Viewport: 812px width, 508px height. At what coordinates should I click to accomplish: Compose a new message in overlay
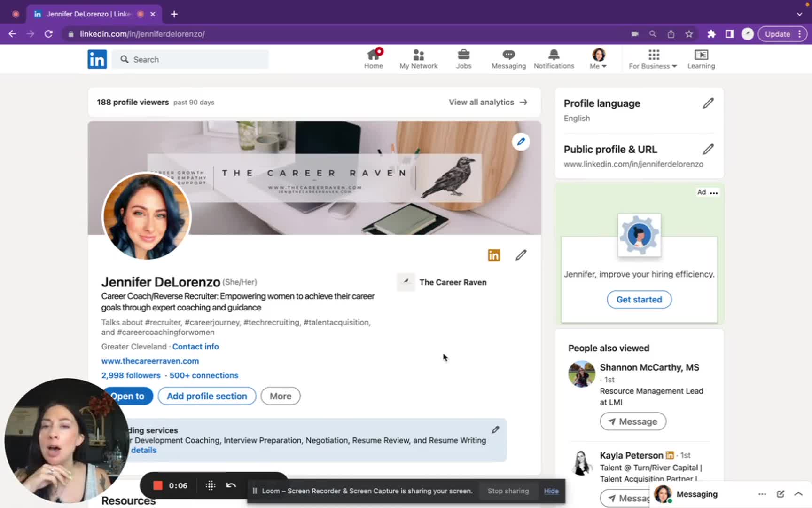pos(781,494)
